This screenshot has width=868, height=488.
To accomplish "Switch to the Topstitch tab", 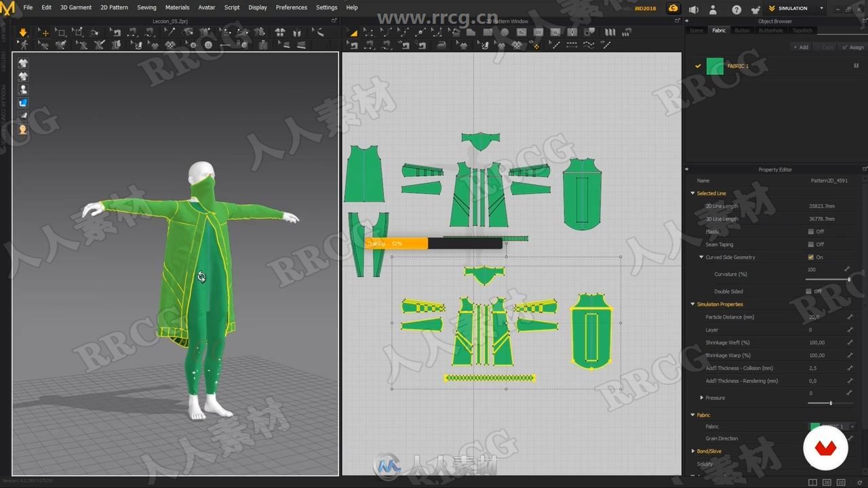I will point(802,30).
